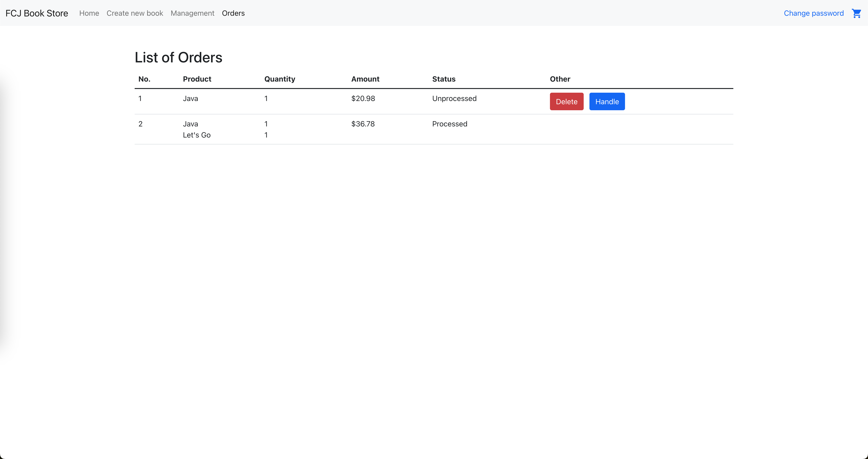
Task: Click the Let's Go product entry
Action: [x=197, y=135]
